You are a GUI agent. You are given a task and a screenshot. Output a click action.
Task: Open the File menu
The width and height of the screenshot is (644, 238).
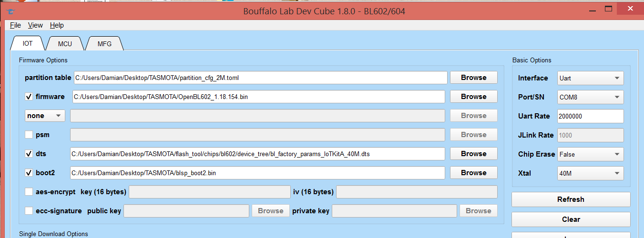[x=15, y=25]
